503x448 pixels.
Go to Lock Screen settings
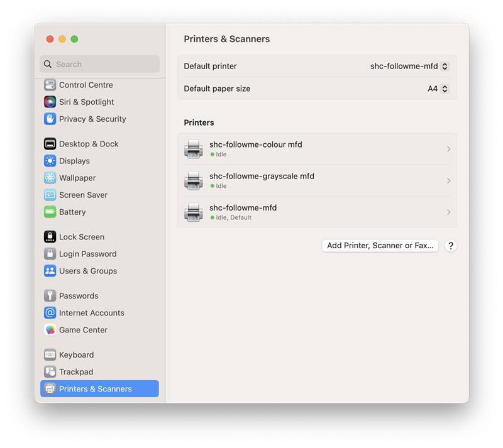(81, 237)
